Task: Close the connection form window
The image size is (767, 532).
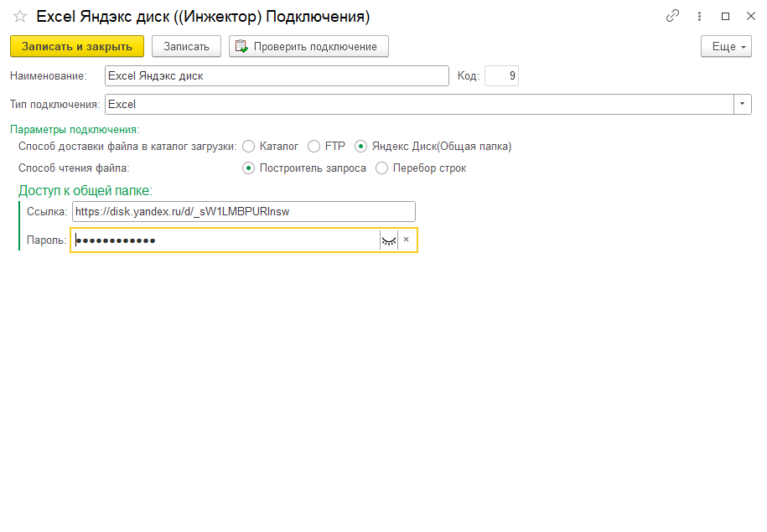Action: 751,16
